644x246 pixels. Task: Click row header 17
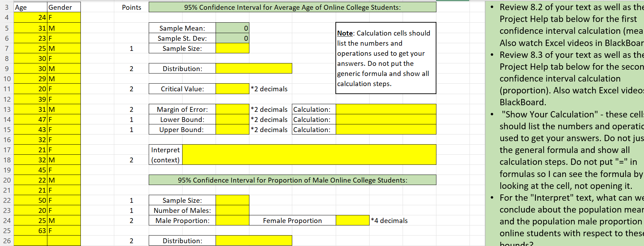tap(7, 150)
